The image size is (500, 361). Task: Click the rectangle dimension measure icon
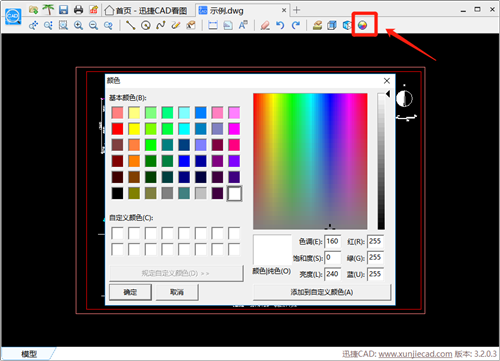213,25
